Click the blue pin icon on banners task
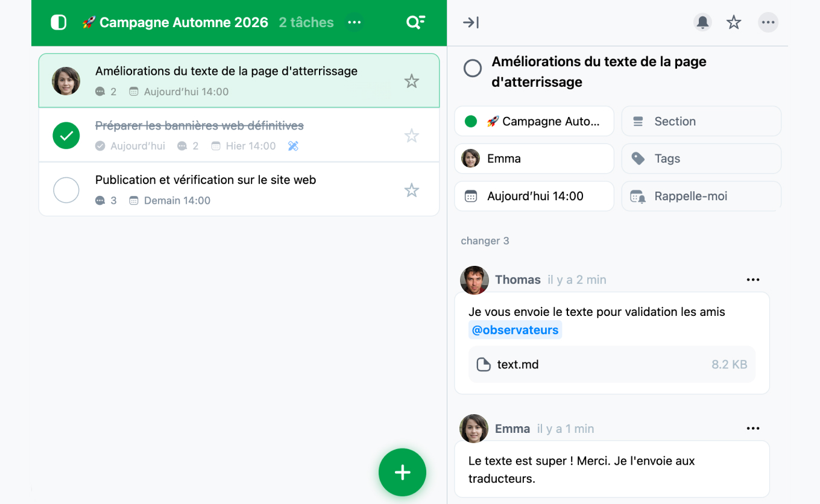This screenshot has width=820, height=504. tap(293, 146)
